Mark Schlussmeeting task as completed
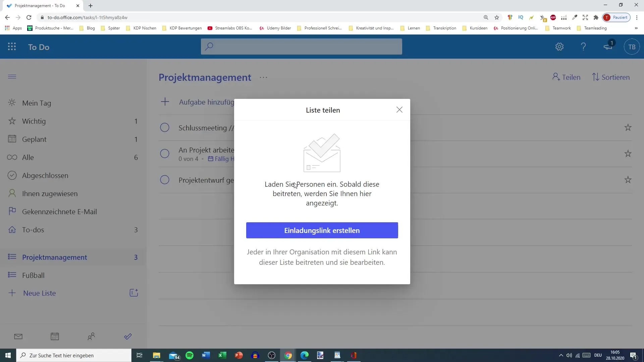Viewport: 644px width, 362px height. click(165, 127)
